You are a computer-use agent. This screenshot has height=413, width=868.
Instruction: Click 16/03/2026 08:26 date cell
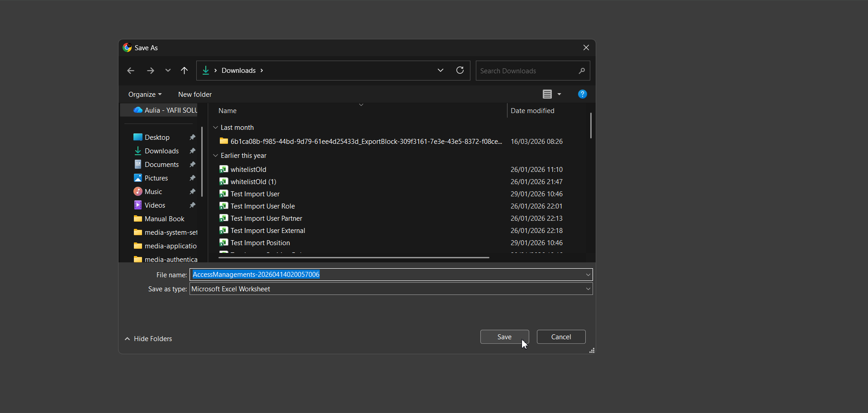pos(536,141)
